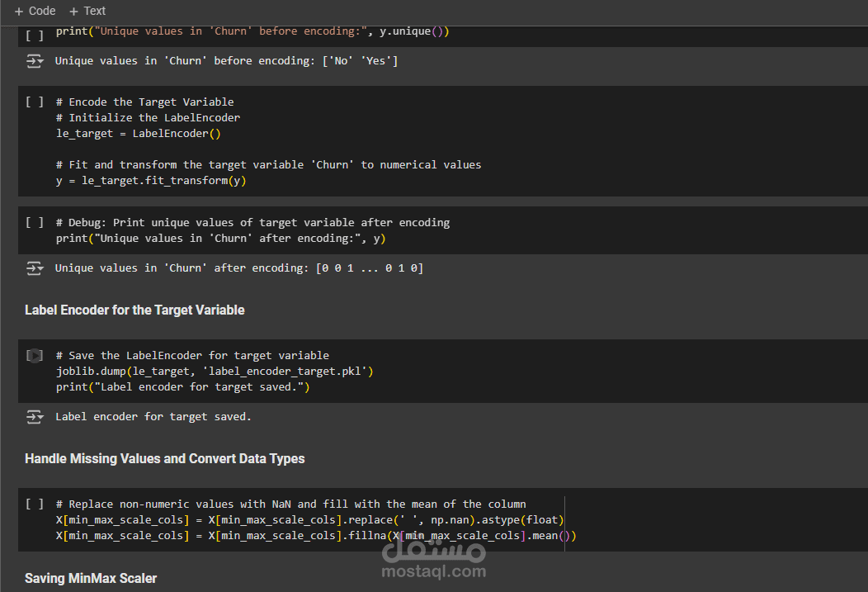Click print line with 'after encoding:', y
Screen dimensions: 868x592
tap(221, 238)
